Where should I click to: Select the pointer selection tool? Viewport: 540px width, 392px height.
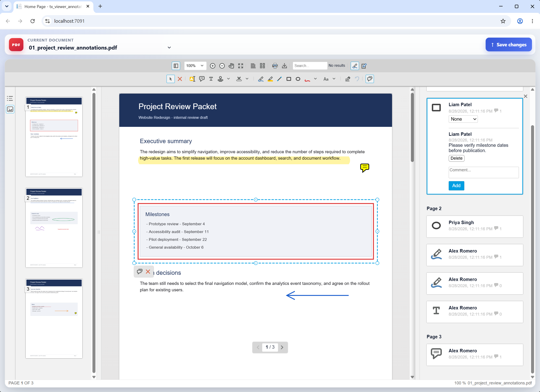coord(170,79)
